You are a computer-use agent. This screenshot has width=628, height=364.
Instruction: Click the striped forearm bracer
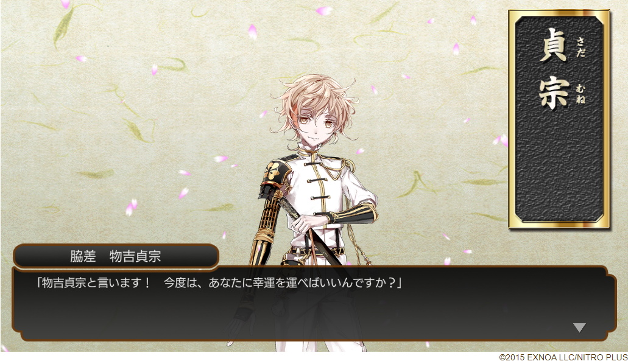point(355,214)
